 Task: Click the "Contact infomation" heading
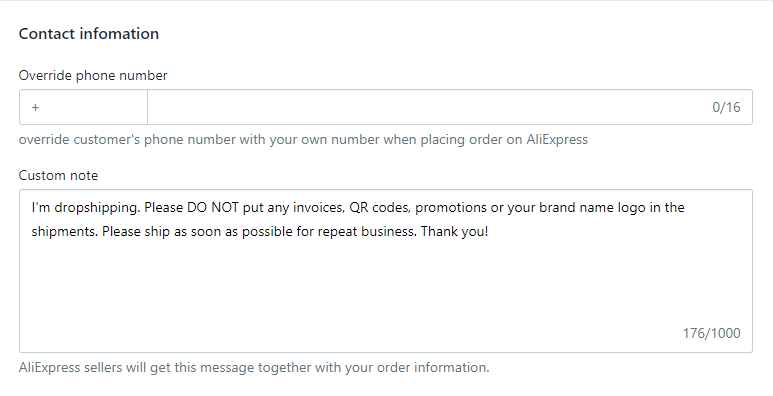[89, 34]
